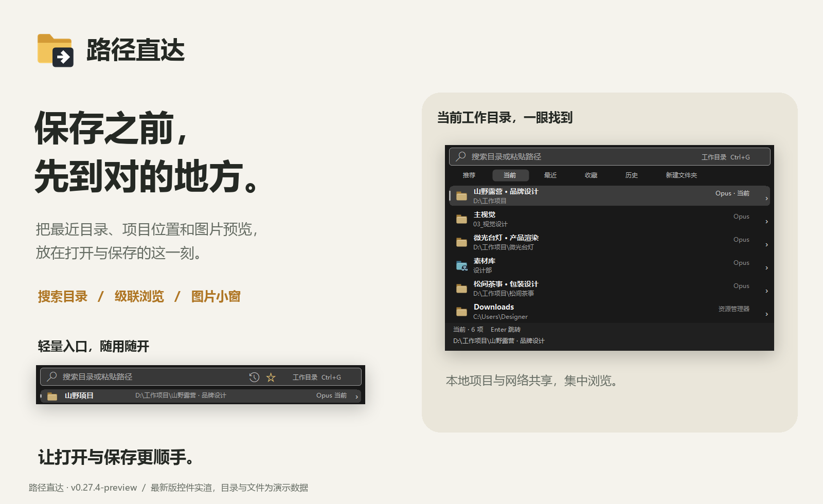Image resolution: width=823 pixels, height=504 pixels.
Task: Click the '资源管理器' label on Downloads row
Action: [734, 309]
